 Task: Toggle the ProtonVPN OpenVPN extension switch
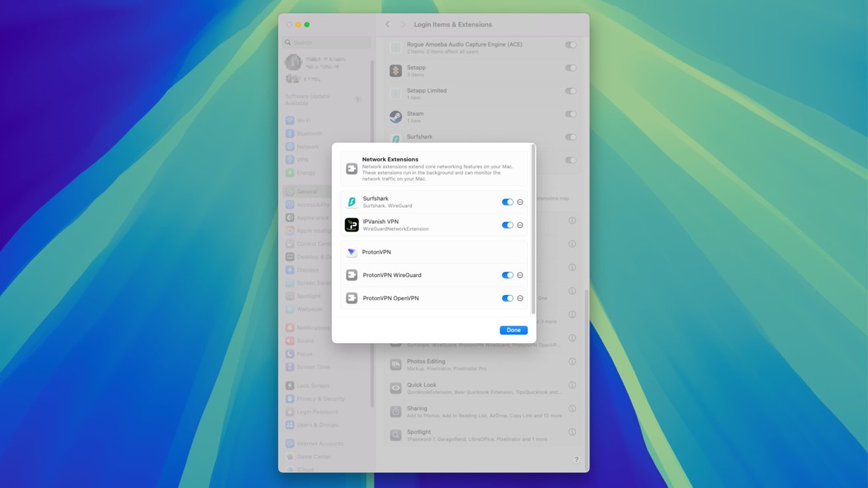click(507, 298)
